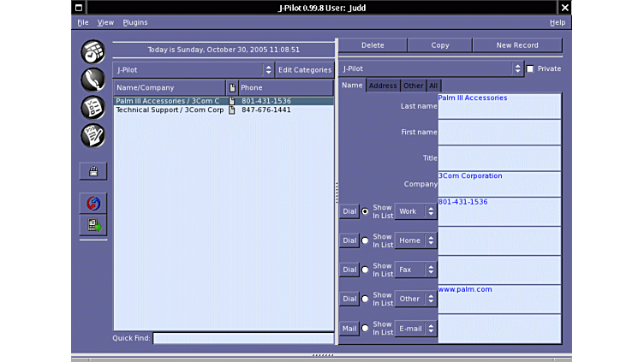
Task: Click note icon beside Technical Support entry
Action: click(231, 110)
